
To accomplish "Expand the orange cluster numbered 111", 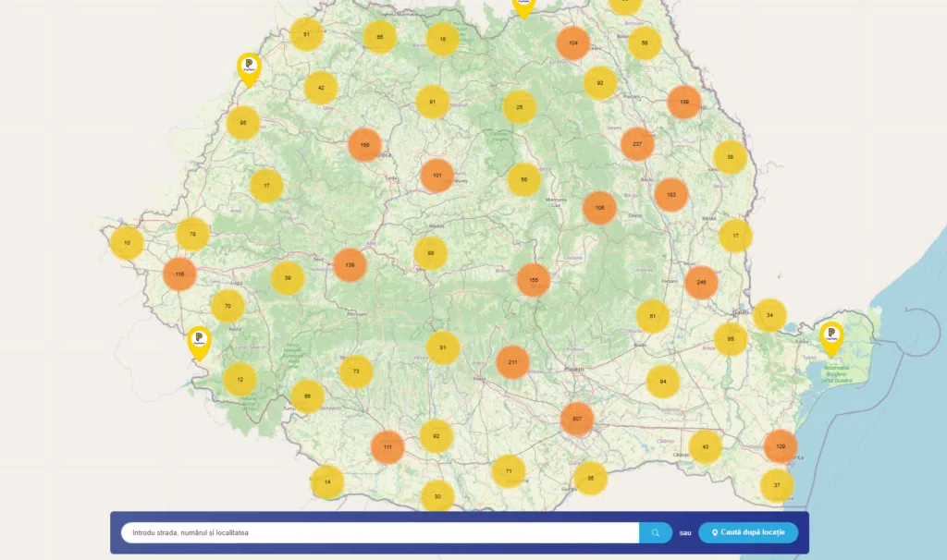I will click(387, 447).
